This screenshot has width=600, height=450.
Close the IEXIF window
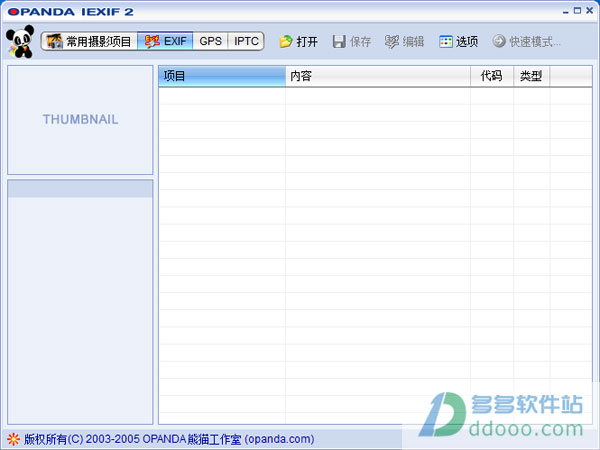pyautogui.click(x=590, y=11)
